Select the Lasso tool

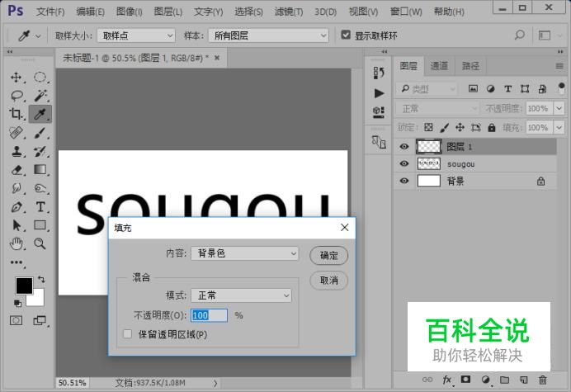pos(17,96)
